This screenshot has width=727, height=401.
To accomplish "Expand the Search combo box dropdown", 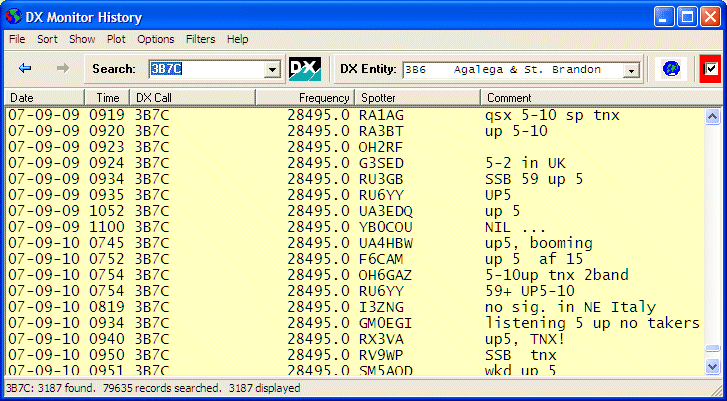I will [x=272, y=70].
